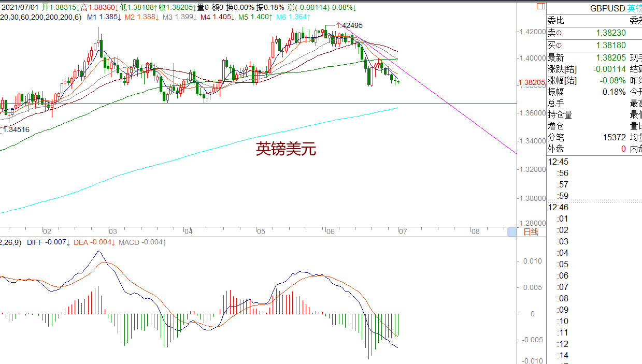The height and width of the screenshot is (364, 642).
Task: Click the GBPUSD symbol title
Action: 607,8
